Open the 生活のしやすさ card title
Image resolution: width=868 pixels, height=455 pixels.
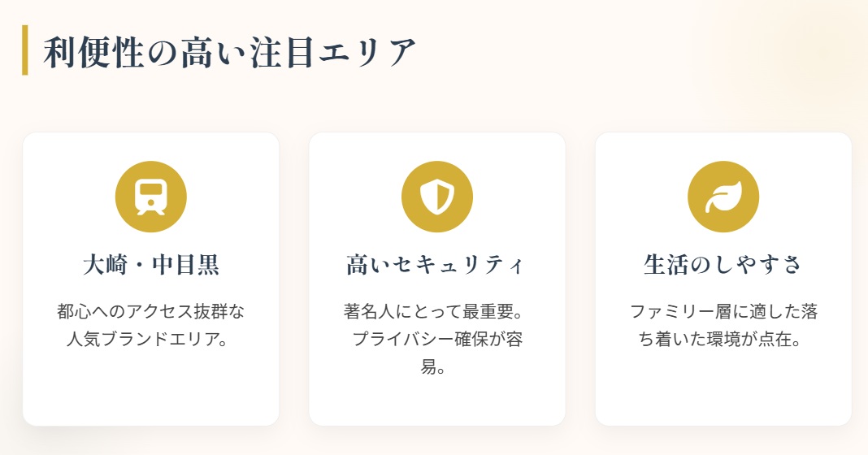click(723, 265)
